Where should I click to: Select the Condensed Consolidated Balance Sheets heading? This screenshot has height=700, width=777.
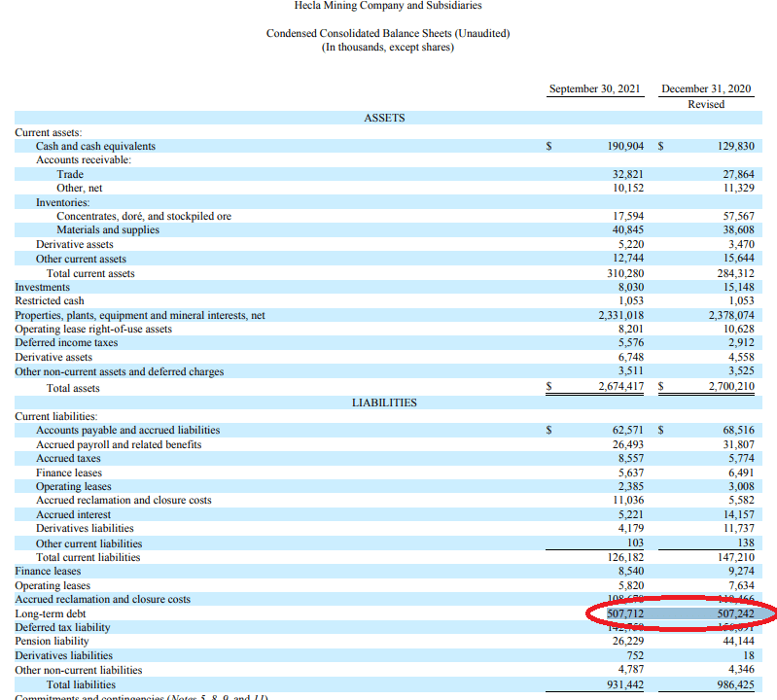(387, 33)
